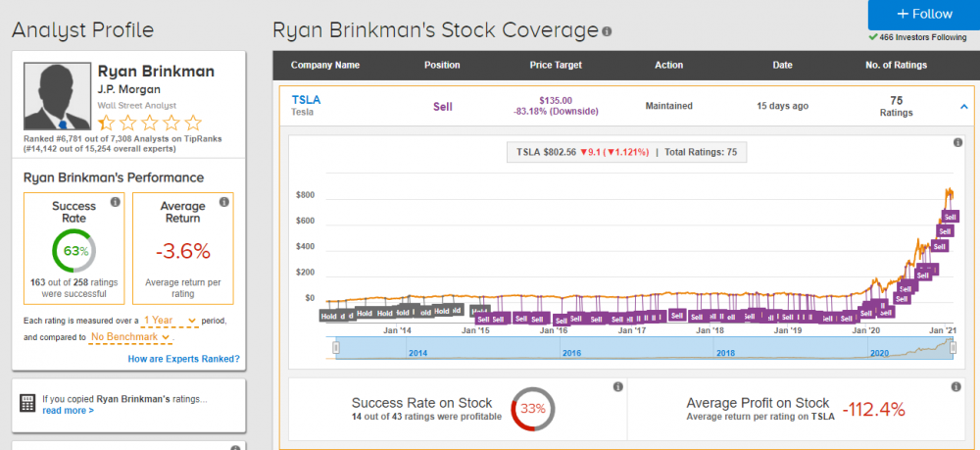Click left handle of chart range slider
980x450 pixels.
click(336, 347)
